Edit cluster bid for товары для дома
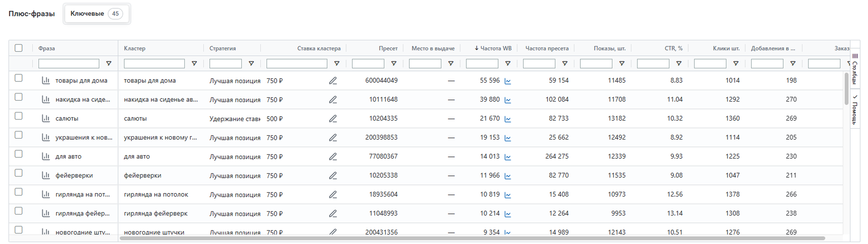 coord(333,81)
